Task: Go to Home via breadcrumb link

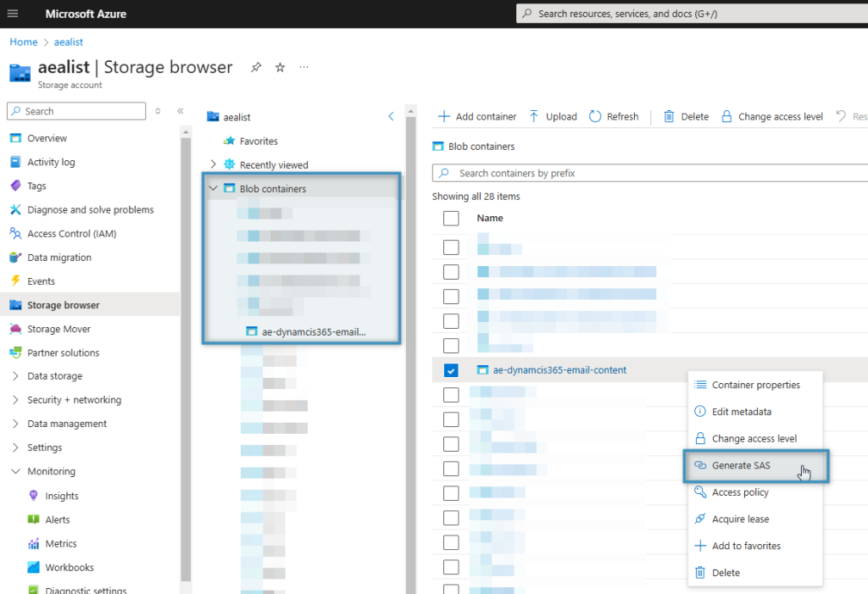Action: click(24, 42)
